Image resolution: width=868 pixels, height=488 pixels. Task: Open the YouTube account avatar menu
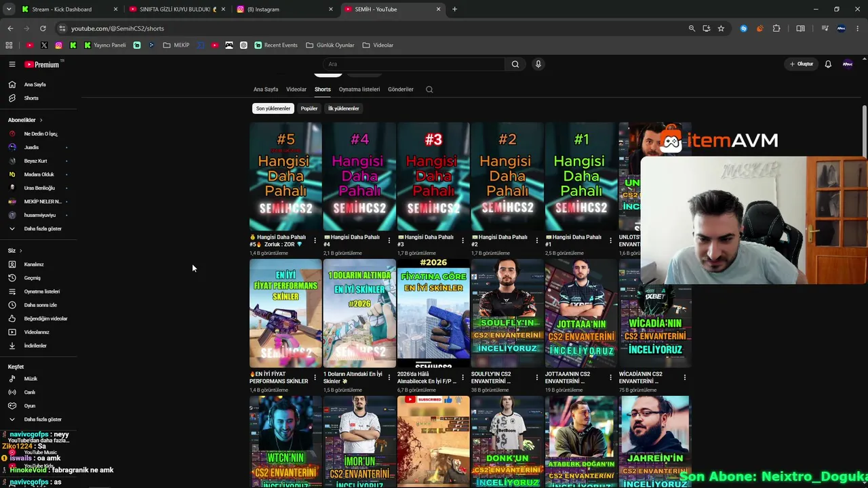848,64
